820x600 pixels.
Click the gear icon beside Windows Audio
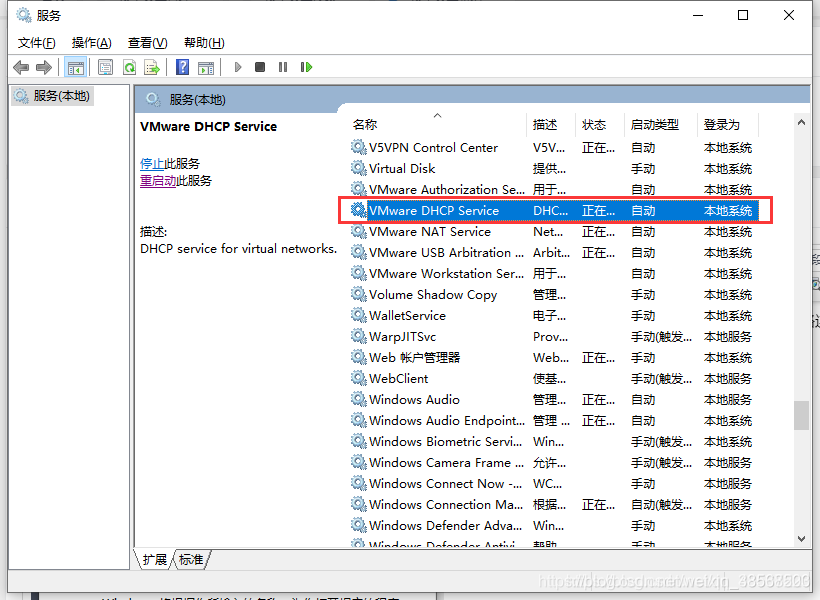359,399
